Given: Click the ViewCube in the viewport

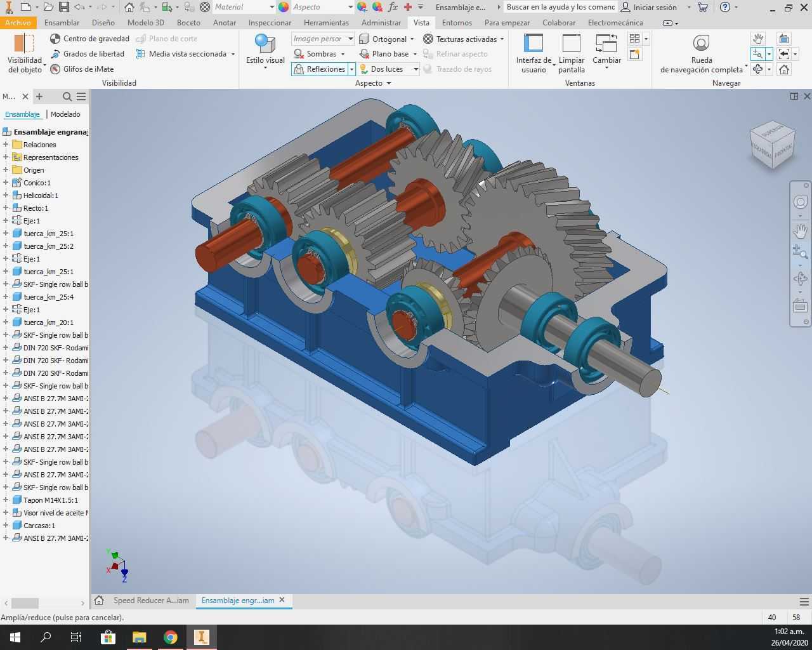Looking at the screenshot, I should [772, 145].
